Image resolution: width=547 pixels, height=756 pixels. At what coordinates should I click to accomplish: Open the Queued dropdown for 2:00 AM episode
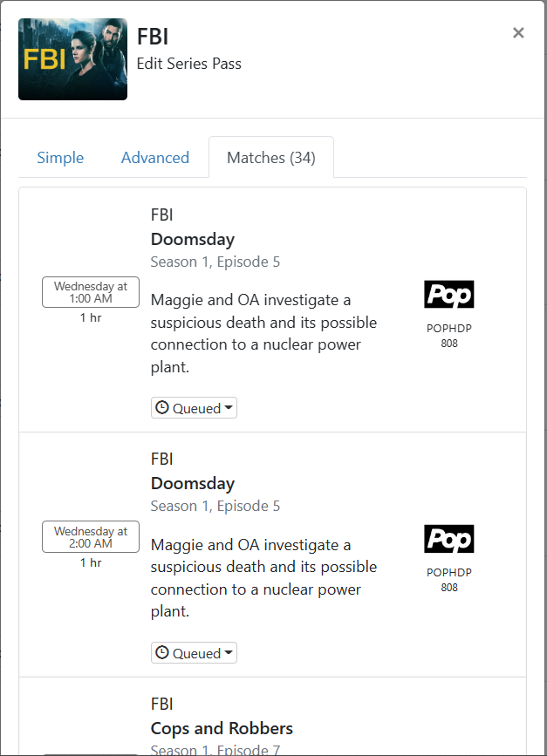[x=194, y=653]
